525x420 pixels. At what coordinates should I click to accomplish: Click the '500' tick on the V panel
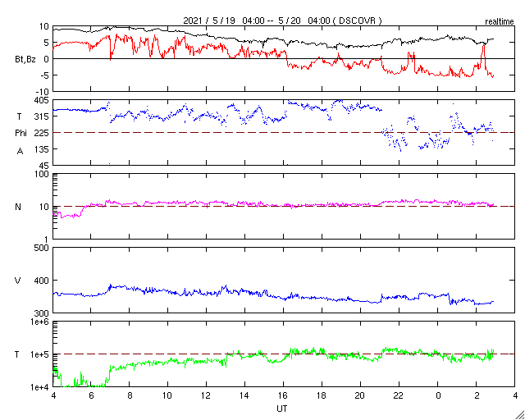point(42,248)
